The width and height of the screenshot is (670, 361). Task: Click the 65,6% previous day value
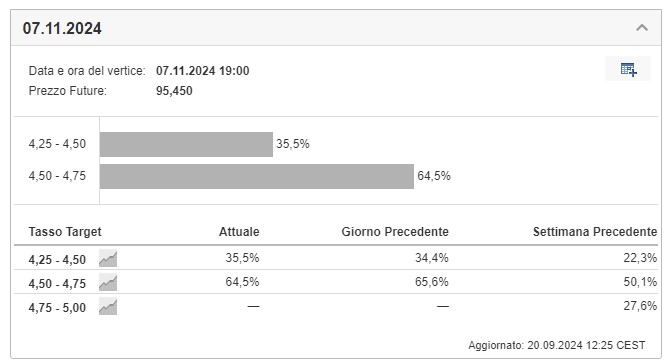(432, 282)
